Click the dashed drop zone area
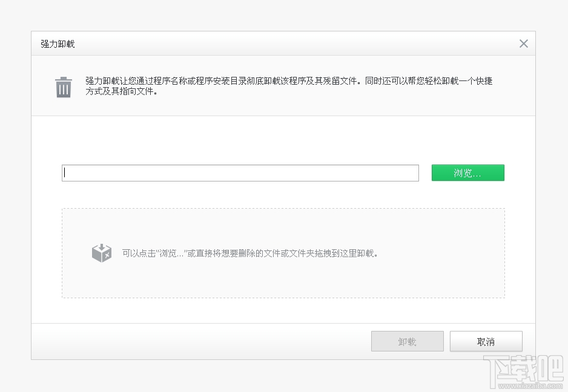The image size is (568, 392). (283, 252)
